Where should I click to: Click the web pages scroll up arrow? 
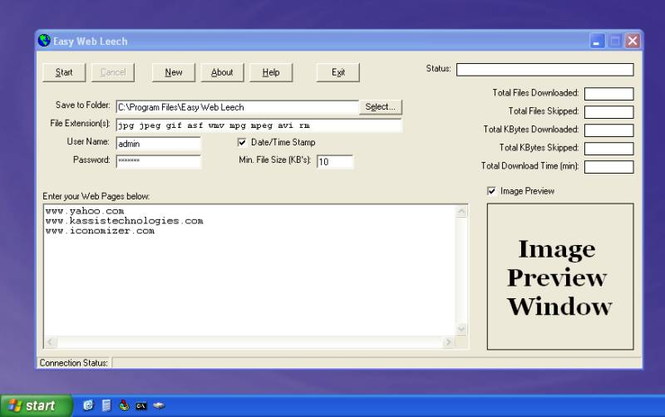click(x=461, y=212)
